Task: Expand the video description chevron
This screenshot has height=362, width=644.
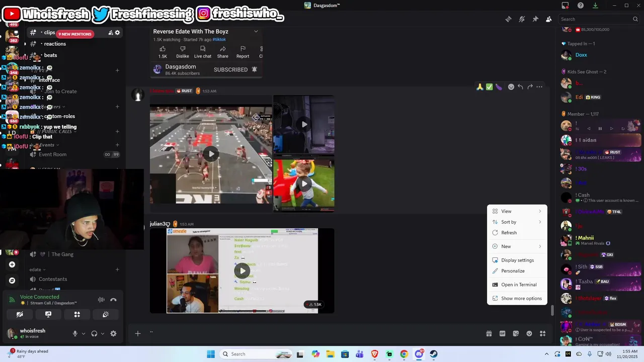Action: coord(256,31)
